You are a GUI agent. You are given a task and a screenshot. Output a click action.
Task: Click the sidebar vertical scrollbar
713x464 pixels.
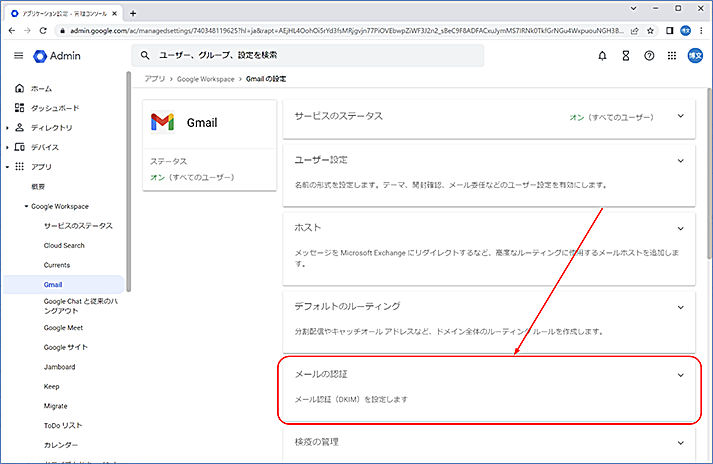(129, 182)
